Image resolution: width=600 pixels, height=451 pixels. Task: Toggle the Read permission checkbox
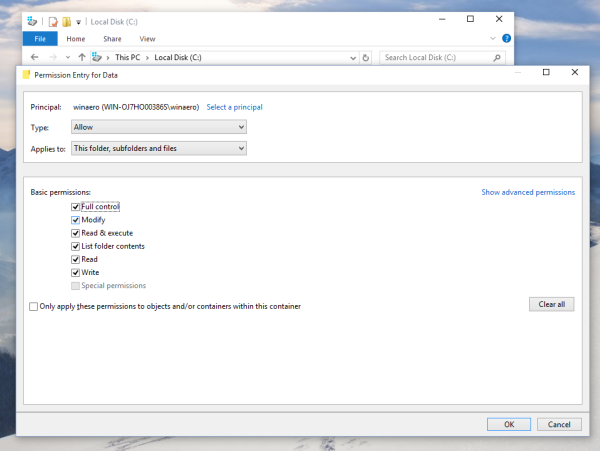point(75,259)
